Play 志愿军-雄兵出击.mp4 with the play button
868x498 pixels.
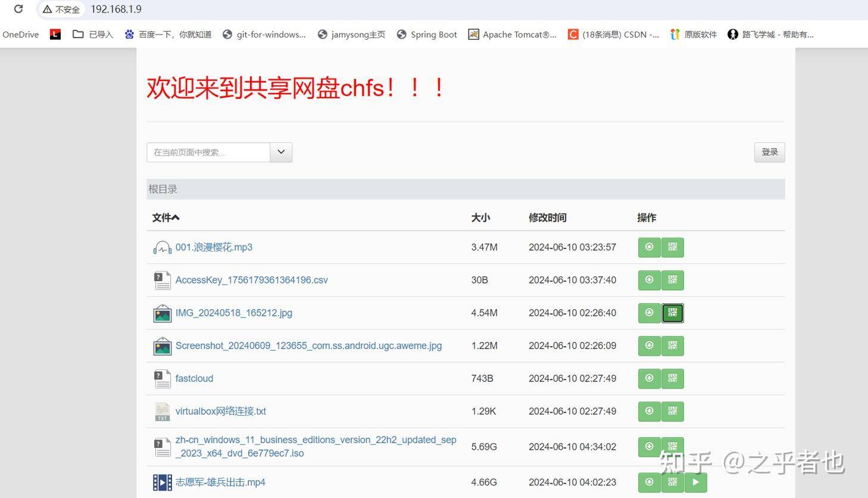696,483
